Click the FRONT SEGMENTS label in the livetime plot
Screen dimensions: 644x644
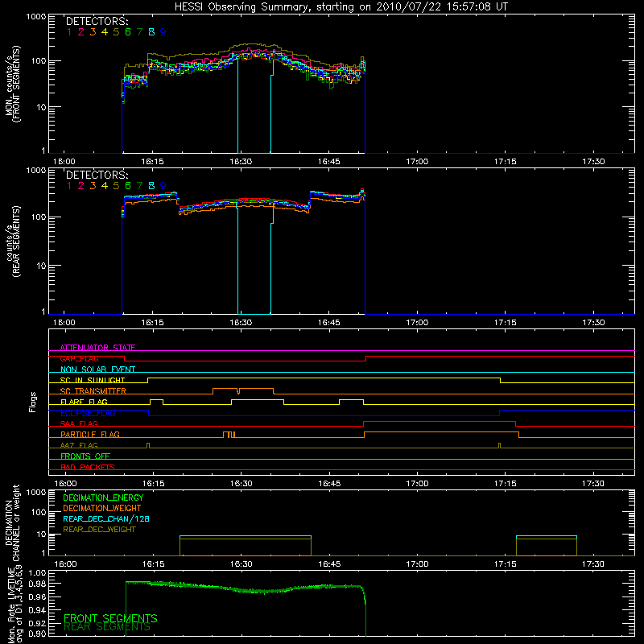pos(110,618)
